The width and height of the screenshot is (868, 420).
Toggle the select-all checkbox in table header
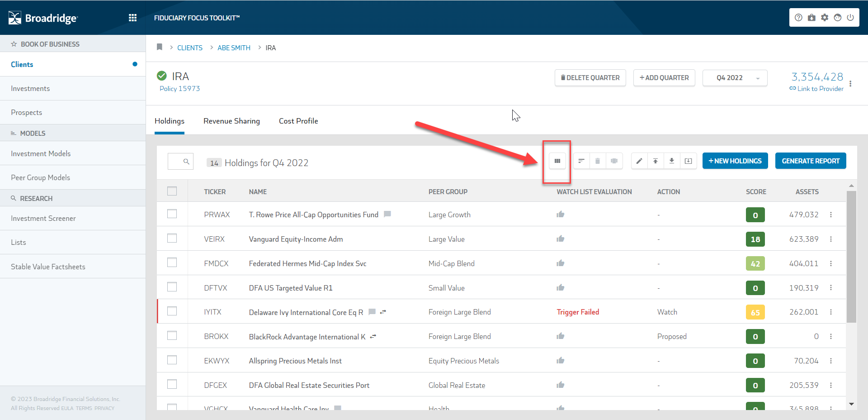tap(172, 191)
